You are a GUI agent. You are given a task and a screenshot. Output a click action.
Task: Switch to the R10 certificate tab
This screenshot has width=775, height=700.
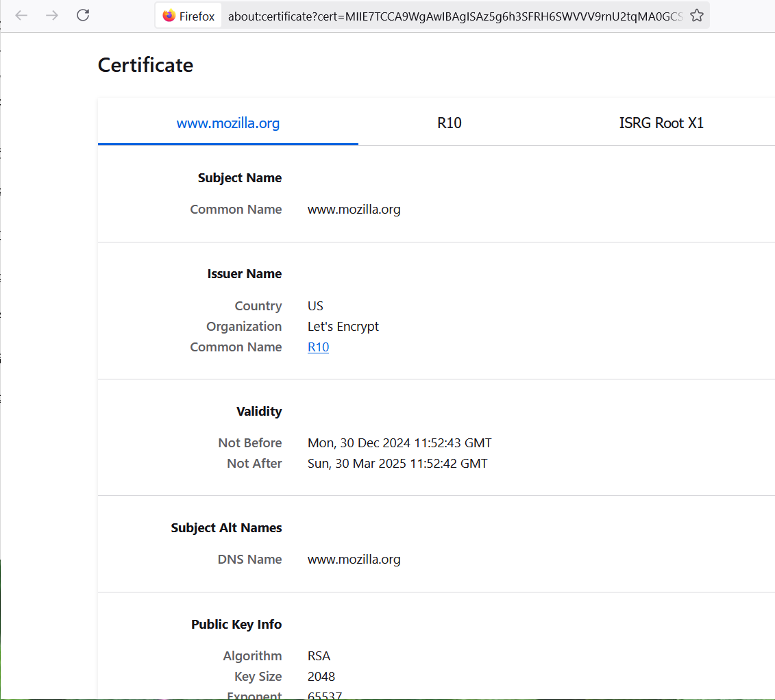coord(449,123)
